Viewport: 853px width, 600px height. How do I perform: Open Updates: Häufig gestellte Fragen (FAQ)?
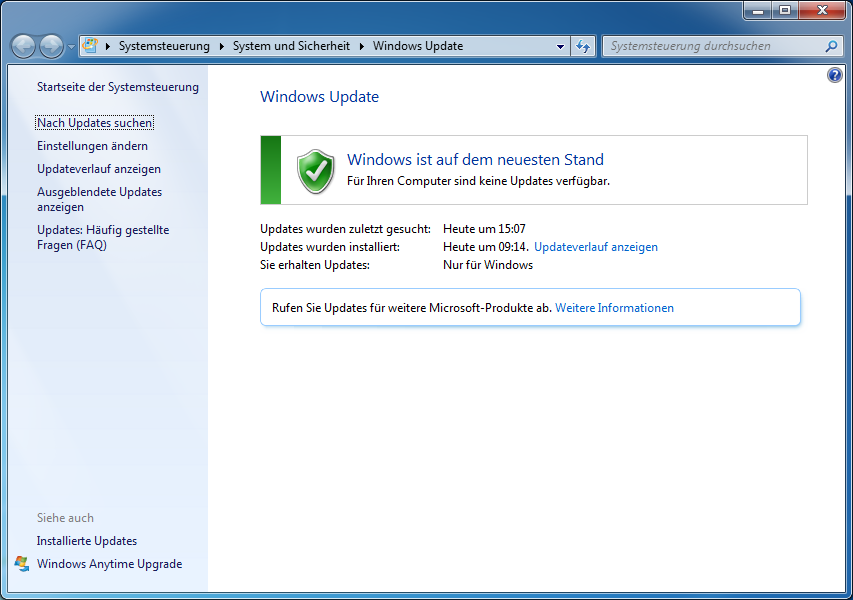point(103,237)
